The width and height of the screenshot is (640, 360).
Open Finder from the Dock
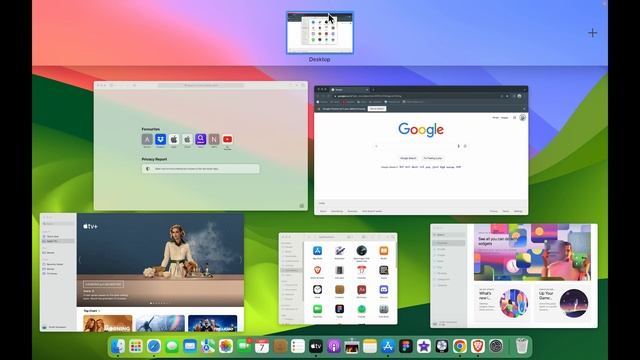[x=118, y=346]
